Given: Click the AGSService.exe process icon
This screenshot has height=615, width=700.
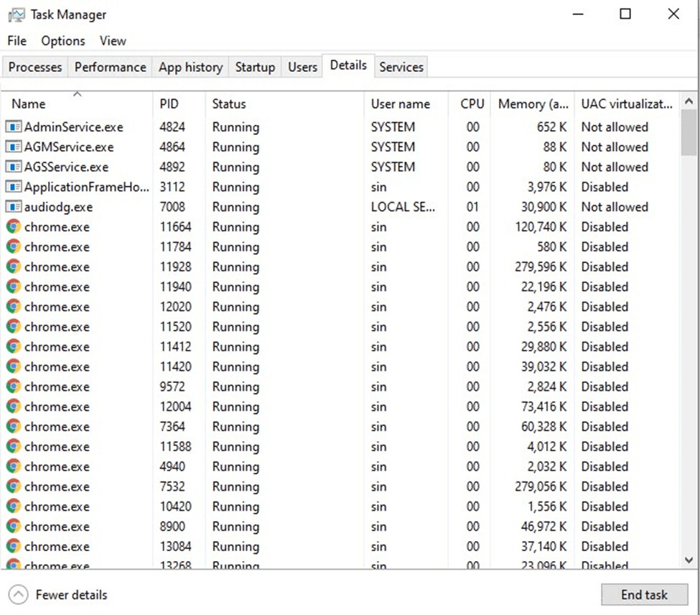Looking at the screenshot, I should [x=14, y=167].
